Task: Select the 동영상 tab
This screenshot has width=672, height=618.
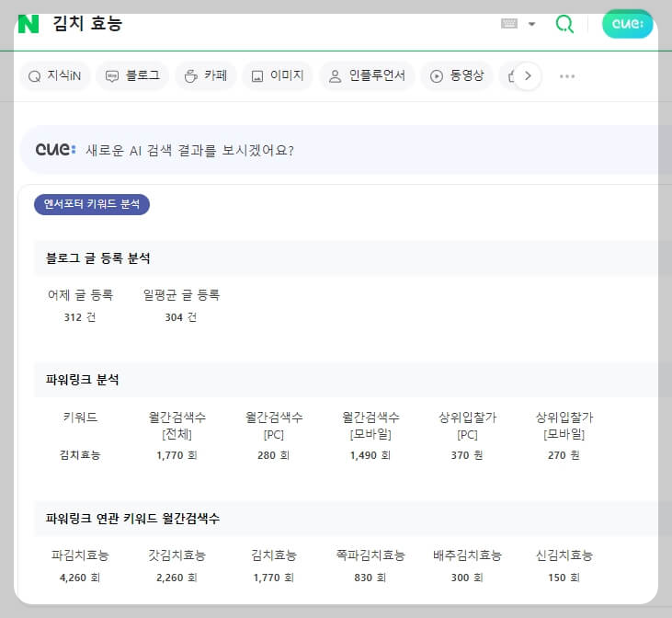Action: [457, 76]
